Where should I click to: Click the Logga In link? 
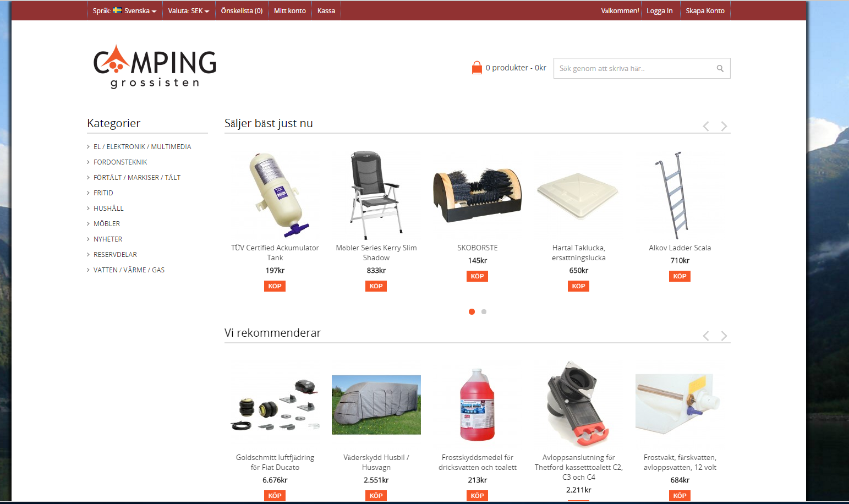tap(660, 10)
